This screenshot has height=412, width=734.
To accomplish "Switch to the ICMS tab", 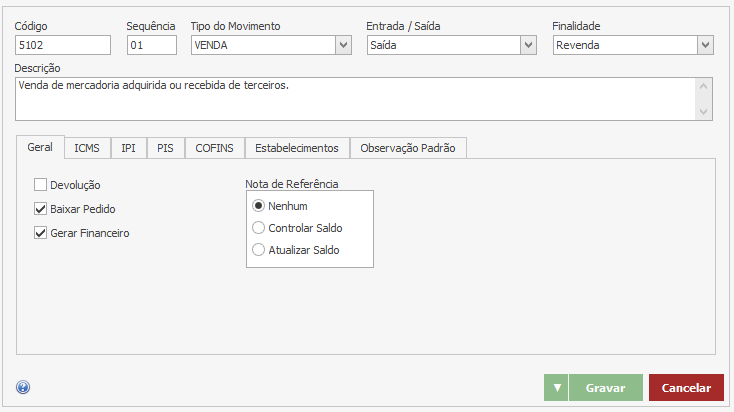I will point(87,148).
